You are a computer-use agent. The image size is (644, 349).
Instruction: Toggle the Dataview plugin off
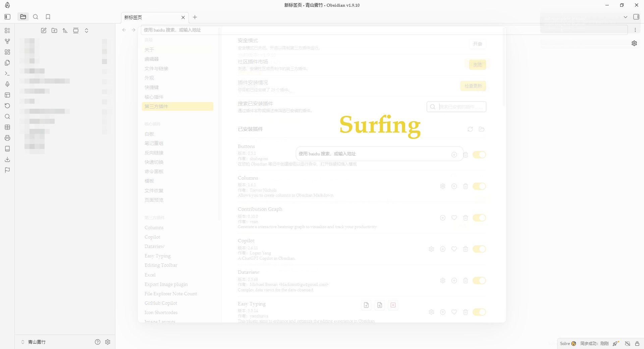click(479, 281)
